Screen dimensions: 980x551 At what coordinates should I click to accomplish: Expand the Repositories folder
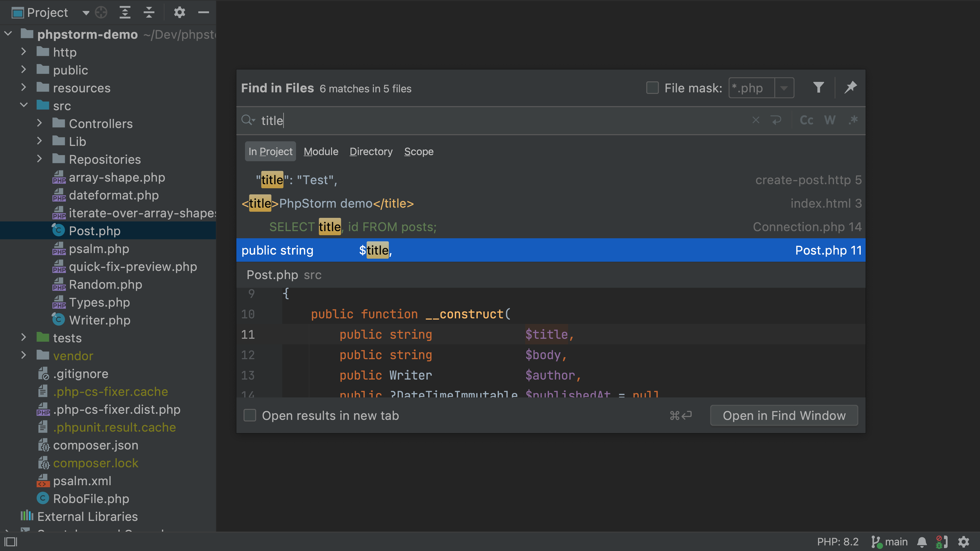tap(40, 159)
